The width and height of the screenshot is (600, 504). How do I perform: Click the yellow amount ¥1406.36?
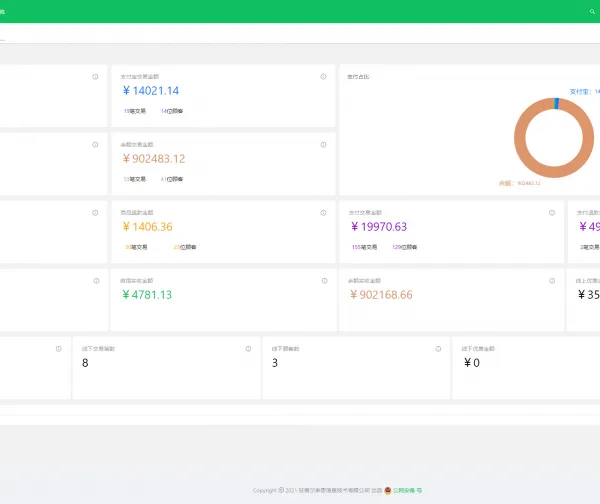[147, 227]
